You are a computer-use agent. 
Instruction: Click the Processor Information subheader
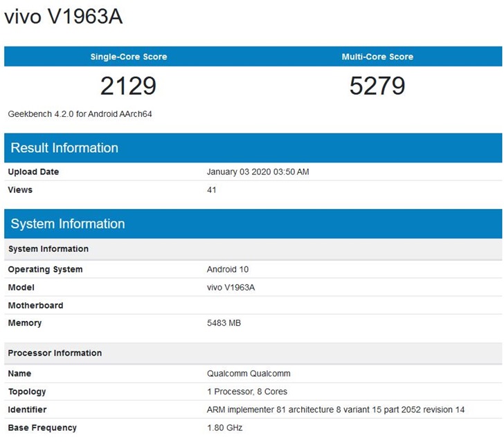coord(55,353)
